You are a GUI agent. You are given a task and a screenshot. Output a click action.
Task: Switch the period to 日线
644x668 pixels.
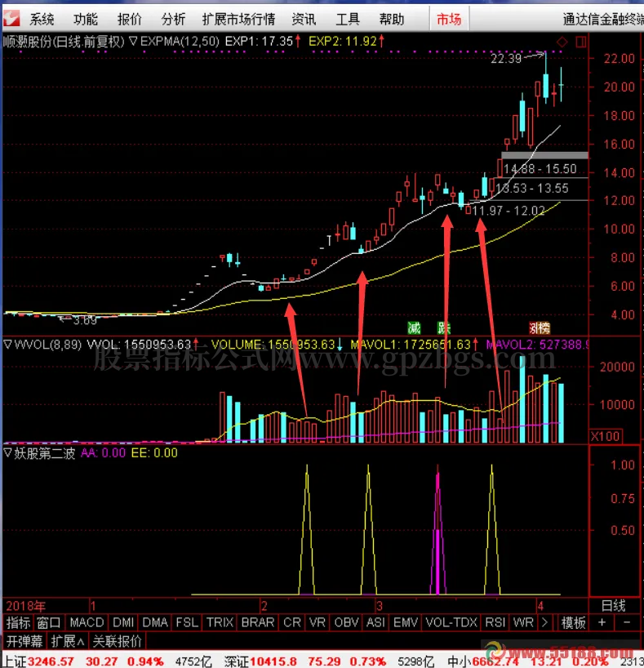coord(613,606)
